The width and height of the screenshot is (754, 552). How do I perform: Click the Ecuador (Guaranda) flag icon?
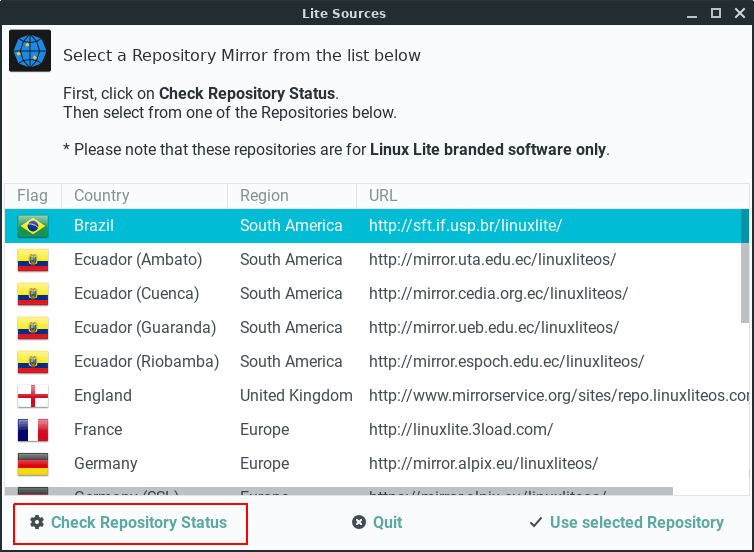(x=33, y=328)
